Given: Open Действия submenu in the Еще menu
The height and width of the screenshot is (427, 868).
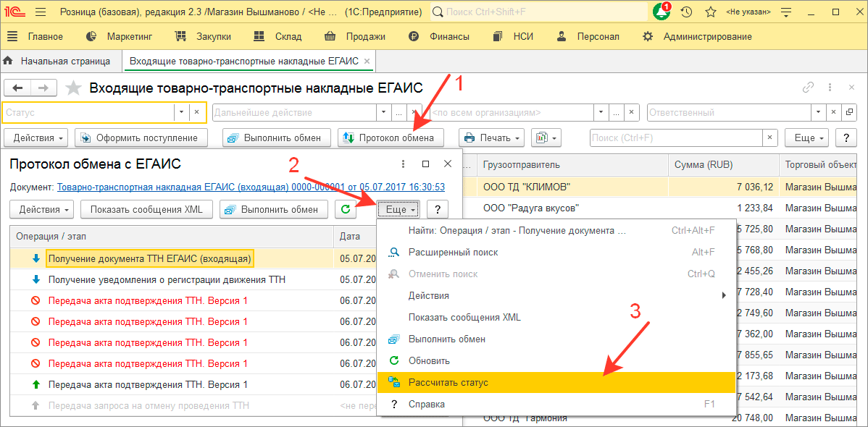Looking at the screenshot, I should [x=556, y=295].
